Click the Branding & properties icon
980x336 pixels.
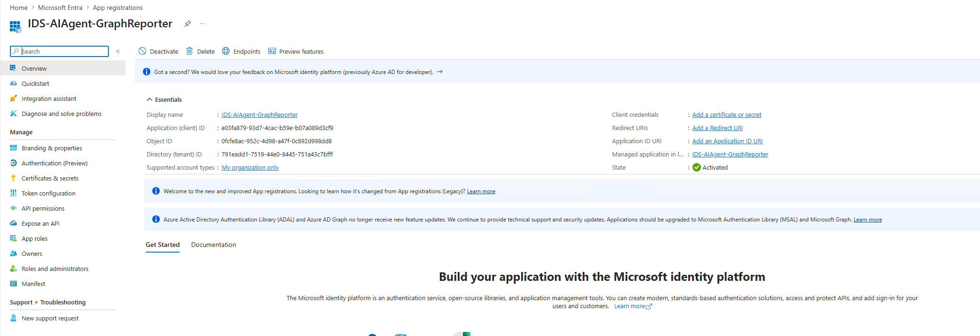(x=13, y=148)
